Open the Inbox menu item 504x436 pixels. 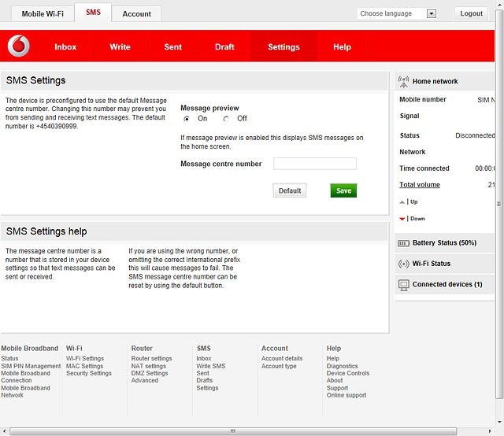coord(65,47)
